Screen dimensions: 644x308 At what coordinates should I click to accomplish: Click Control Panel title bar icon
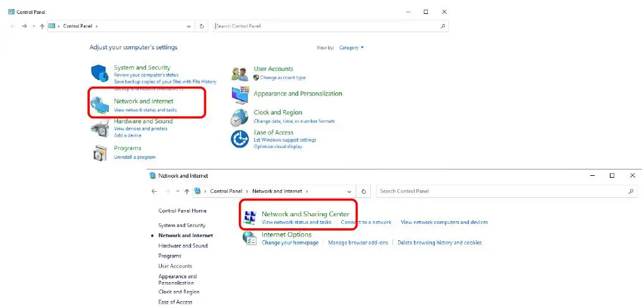tap(11, 13)
